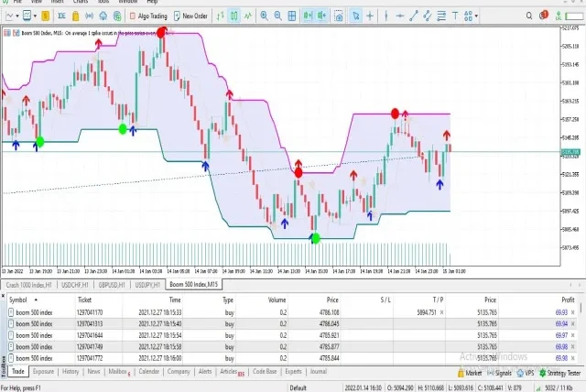This screenshot has width=586, height=392.
Task: Select the Fibonacci retracement tool
Action: point(441,16)
